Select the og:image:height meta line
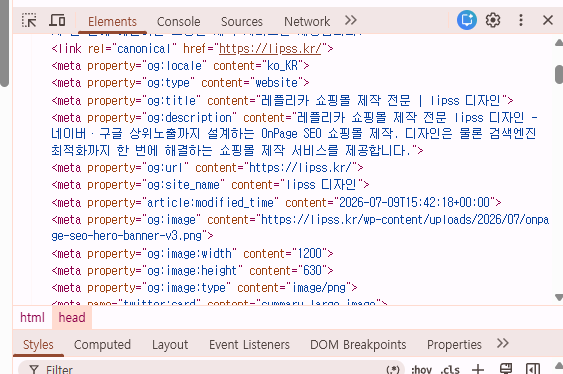Screen dimensions: 563x374 [x=192, y=270]
